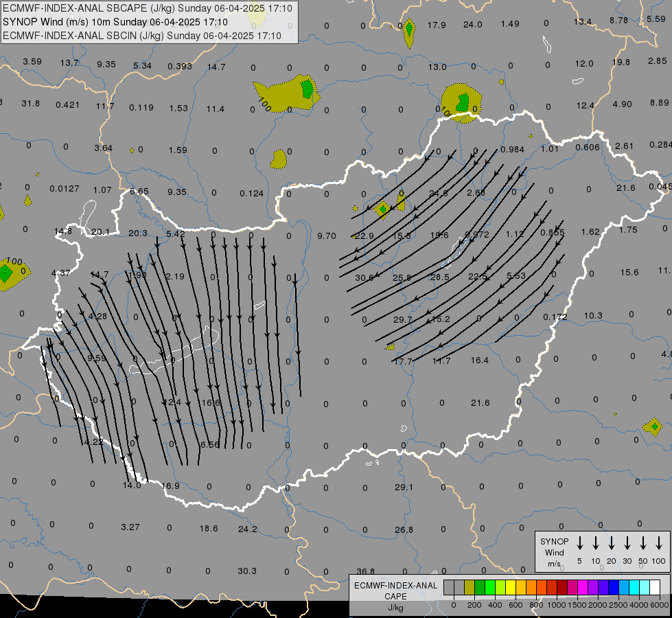The width and height of the screenshot is (672, 618).
Task: Select the white swatch at the legend end
Action: pyautogui.click(x=655, y=588)
